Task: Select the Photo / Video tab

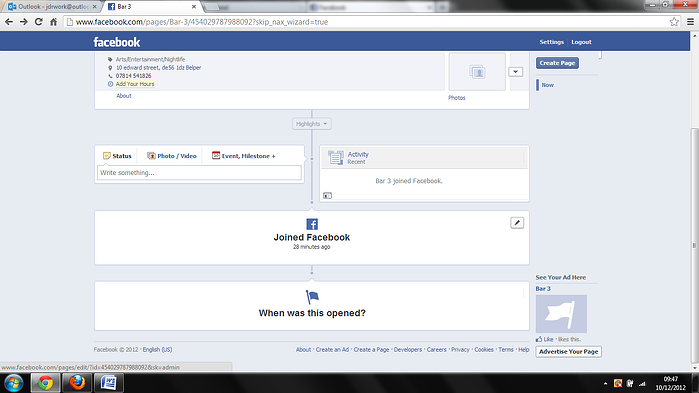Action: pyautogui.click(x=172, y=156)
